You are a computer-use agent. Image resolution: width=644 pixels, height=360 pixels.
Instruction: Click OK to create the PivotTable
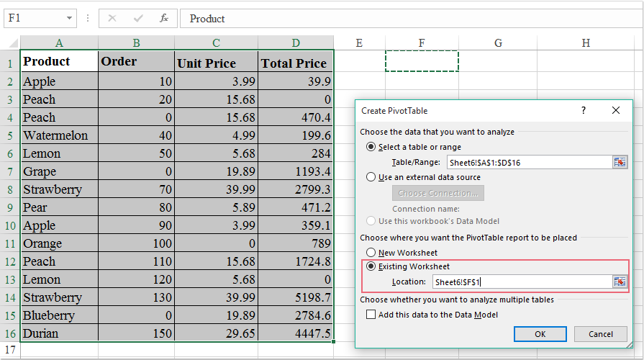tap(540, 334)
